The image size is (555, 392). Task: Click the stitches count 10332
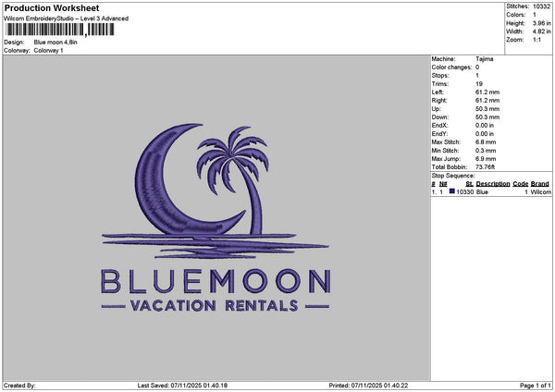(x=541, y=6)
